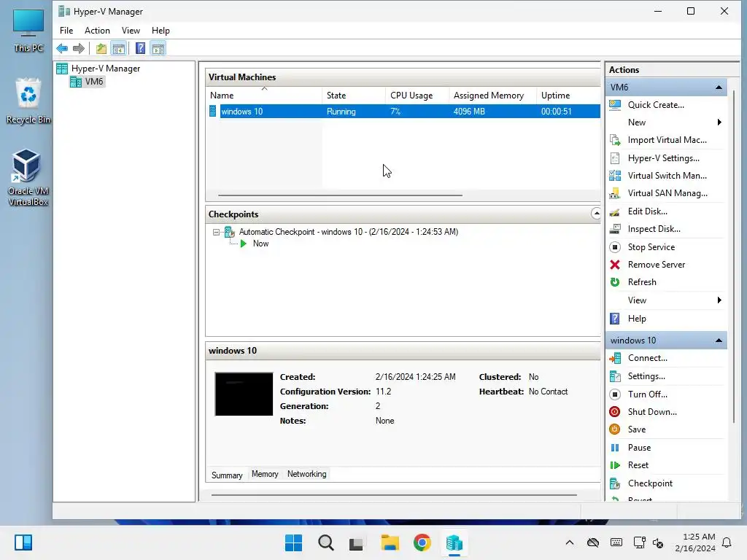The height and width of the screenshot is (560, 747).
Task: Open Hyper-V Settings via its icon
Action: [x=615, y=158]
